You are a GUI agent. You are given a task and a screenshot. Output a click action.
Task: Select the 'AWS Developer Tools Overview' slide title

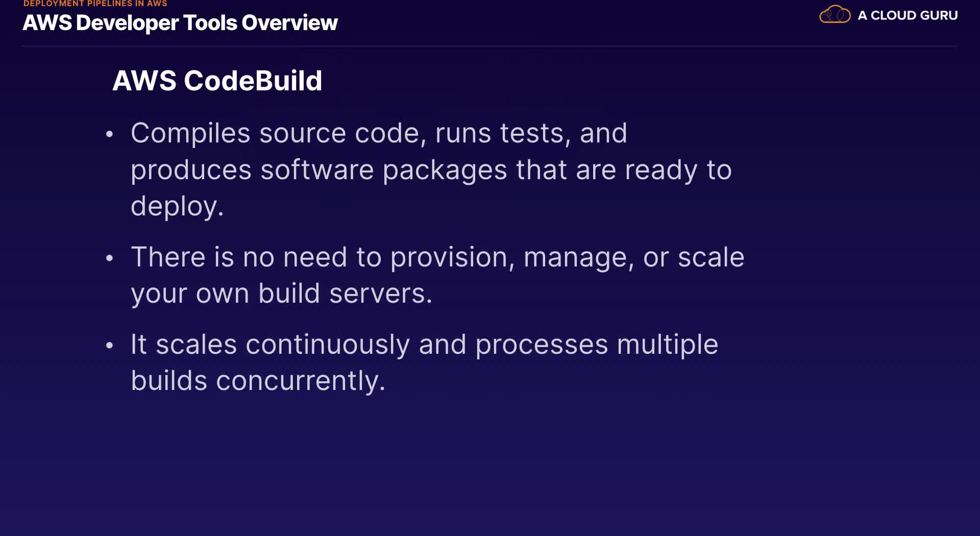pyautogui.click(x=180, y=23)
